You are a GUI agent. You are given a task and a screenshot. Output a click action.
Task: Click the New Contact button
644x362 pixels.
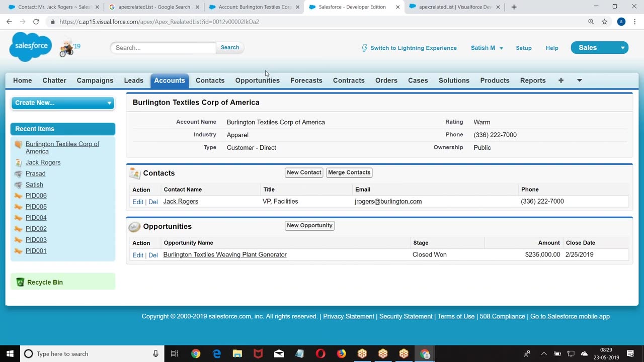304,172
